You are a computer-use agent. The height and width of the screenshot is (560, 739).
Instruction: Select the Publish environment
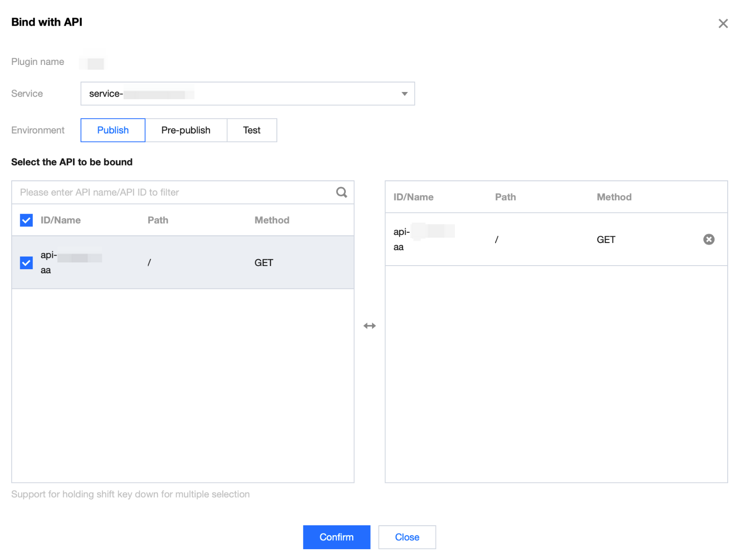tap(113, 130)
